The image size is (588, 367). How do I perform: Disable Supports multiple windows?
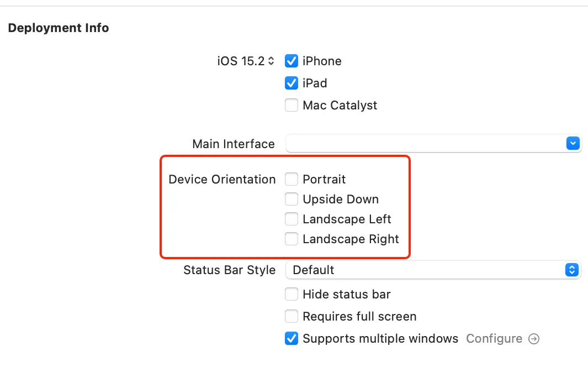click(x=292, y=338)
